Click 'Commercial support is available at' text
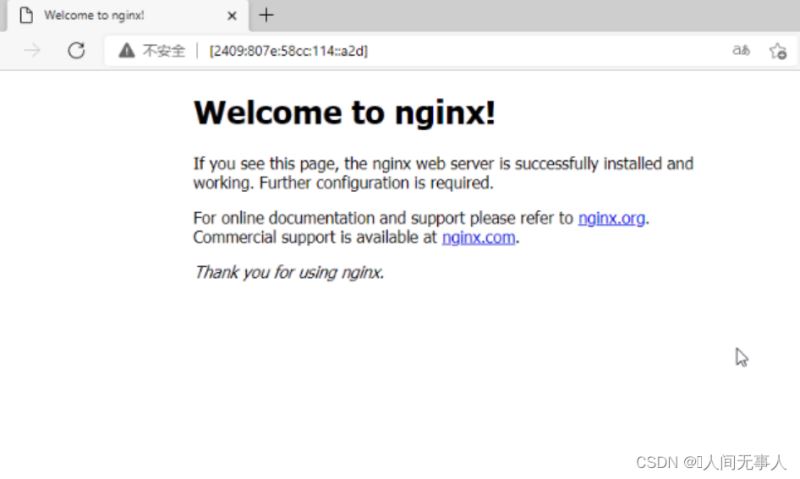 click(x=315, y=237)
